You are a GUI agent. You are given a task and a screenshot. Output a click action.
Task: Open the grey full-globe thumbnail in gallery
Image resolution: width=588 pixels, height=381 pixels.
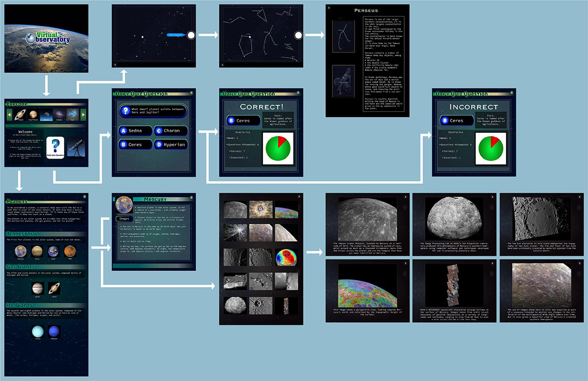pos(235,305)
